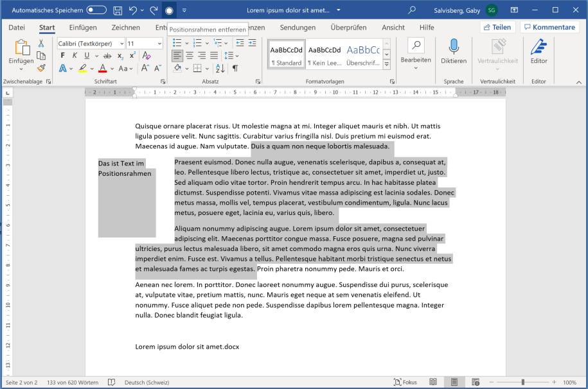Screen dimensions: 588x389
Task: Decrease paragraph indent
Action: [240, 43]
